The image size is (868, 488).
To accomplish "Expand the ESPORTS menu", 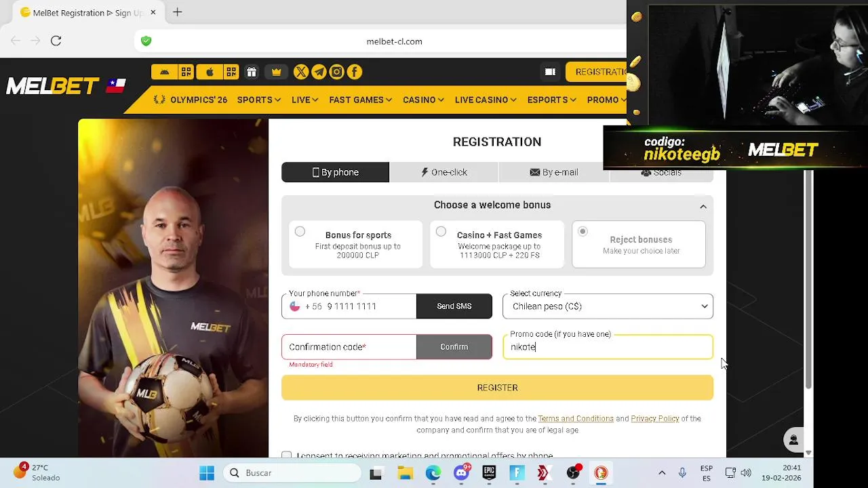I will [551, 100].
